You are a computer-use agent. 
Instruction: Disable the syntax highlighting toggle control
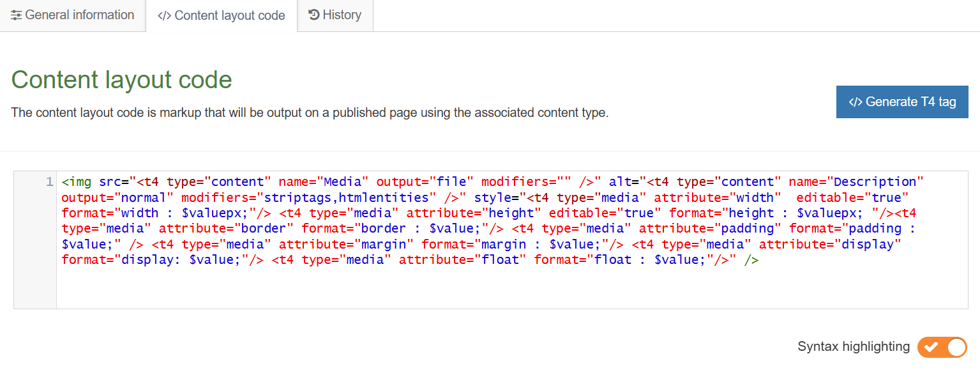tap(942, 347)
